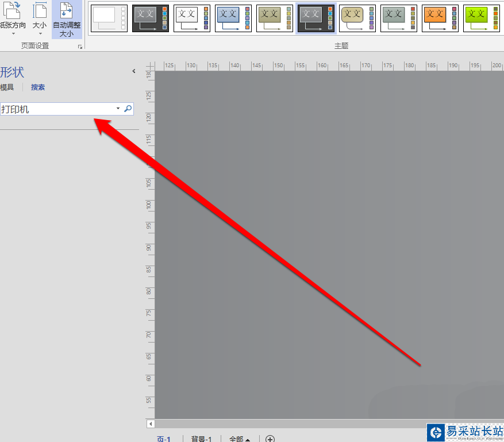Toggle auto-adjust size (自动调整大小)
Image resolution: width=504 pixels, height=442 pixels.
67,20
